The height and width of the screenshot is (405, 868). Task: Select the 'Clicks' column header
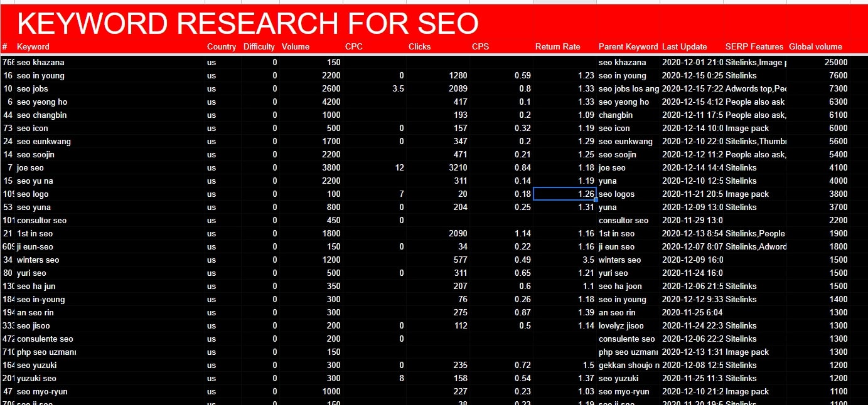point(420,46)
